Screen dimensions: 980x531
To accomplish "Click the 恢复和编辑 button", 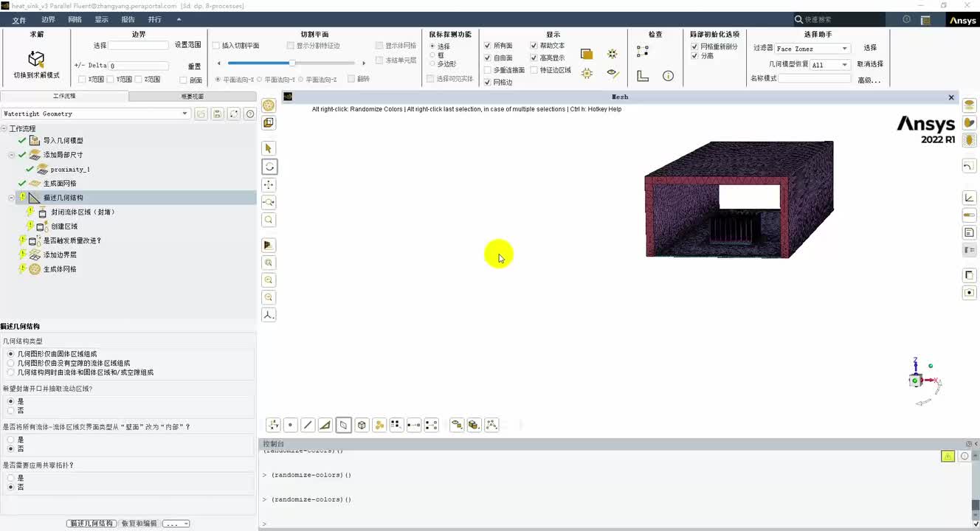I will (x=139, y=524).
